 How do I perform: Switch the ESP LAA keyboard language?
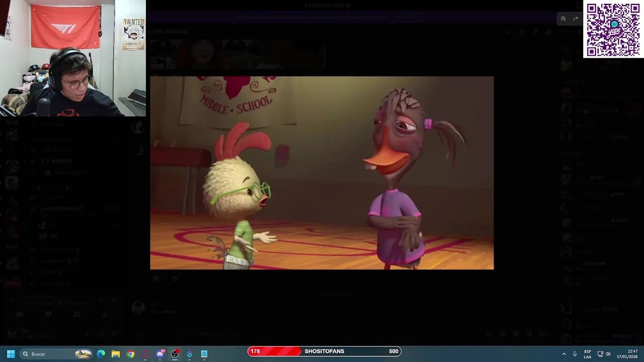(588, 354)
